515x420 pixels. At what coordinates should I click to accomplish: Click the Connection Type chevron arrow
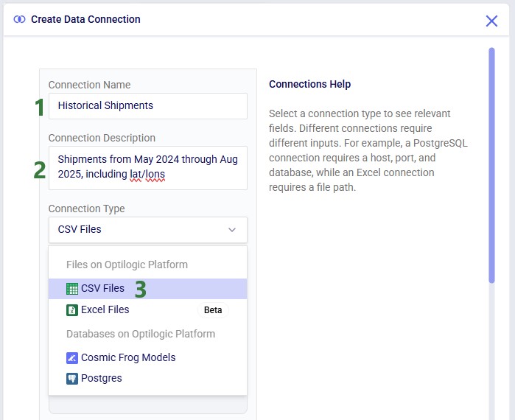tap(232, 230)
